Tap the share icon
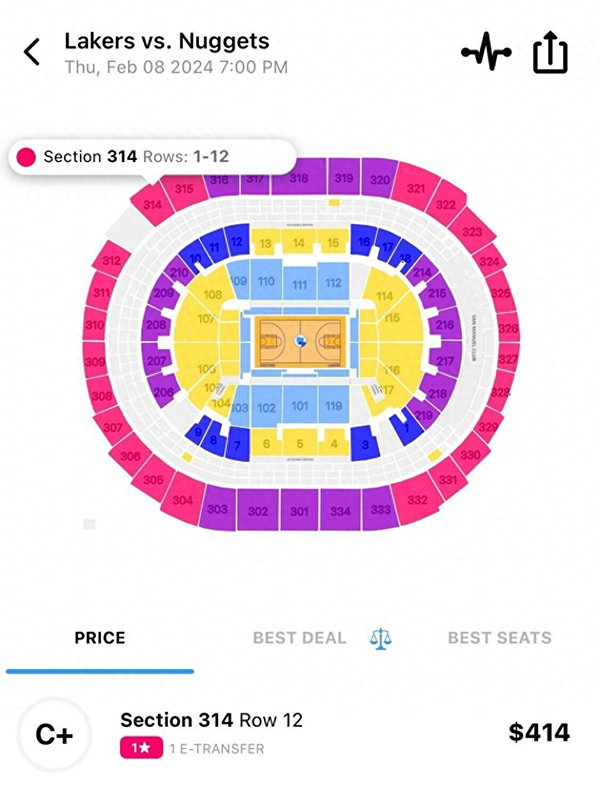This screenshot has width=600, height=788. (550, 52)
